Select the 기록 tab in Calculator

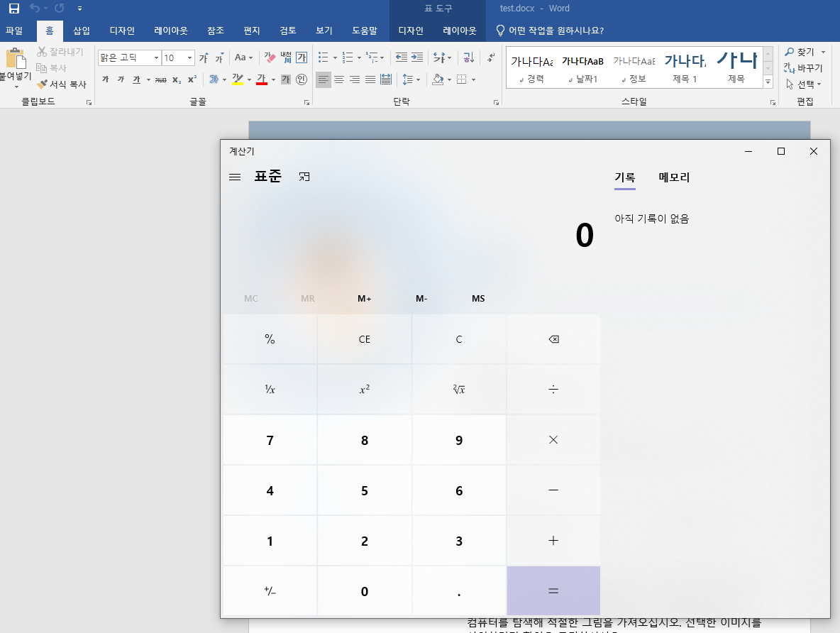pos(624,177)
